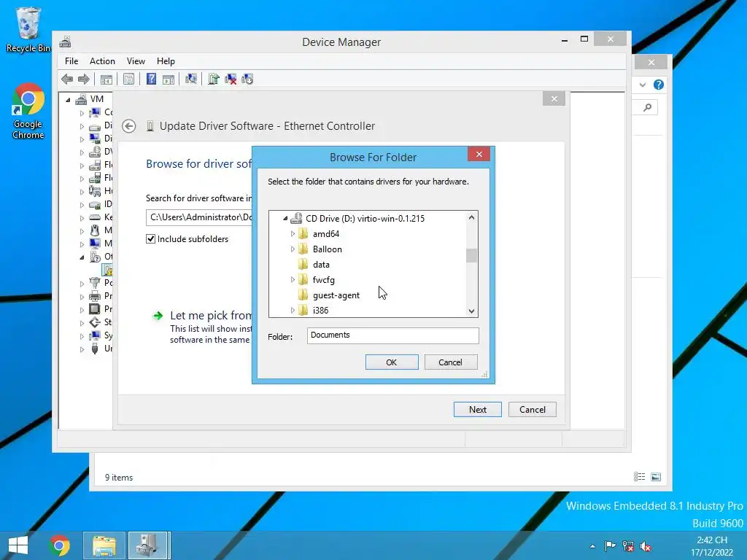Toggle the Show/Hide Console Tree toolbar icon
Viewport: 747px width, 560px height.
[x=107, y=79]
